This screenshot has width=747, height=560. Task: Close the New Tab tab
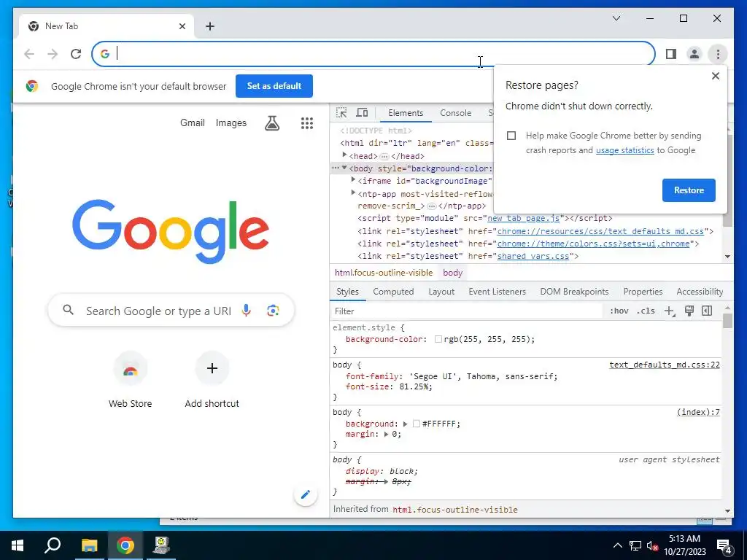[182, 26]
